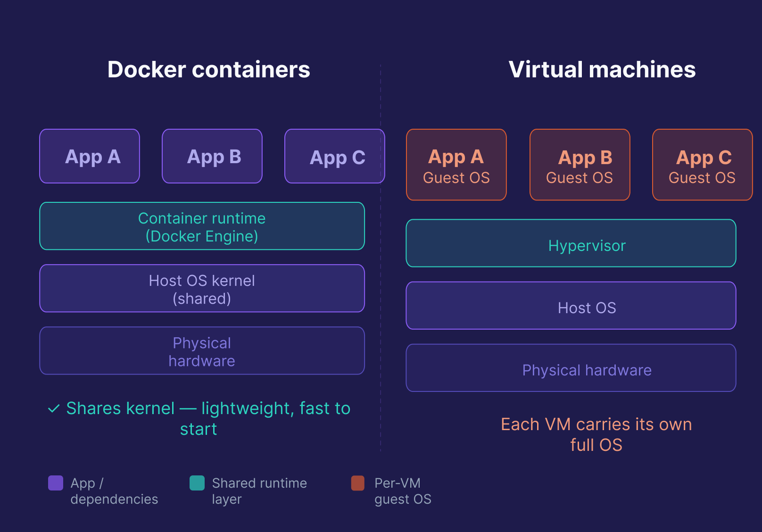Switch to the Virtual machines section heading
The width and height of the screenshot is (762, 532).
tap(602, 69)
